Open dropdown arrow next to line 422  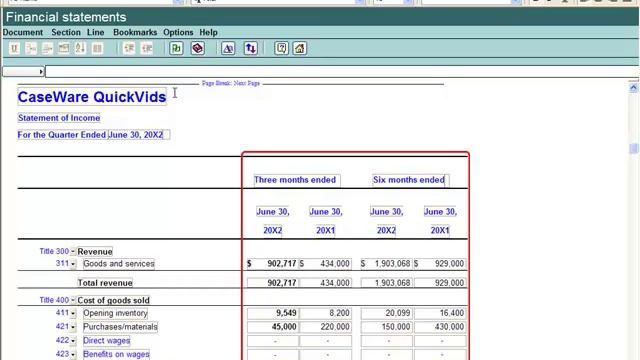pos(73,341)
